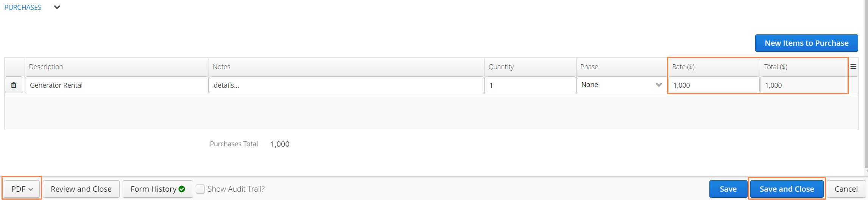Collapse the Purchases section chevron
Image resolution: width=868 pixels, height=200 pixels.
coord(57,7)
